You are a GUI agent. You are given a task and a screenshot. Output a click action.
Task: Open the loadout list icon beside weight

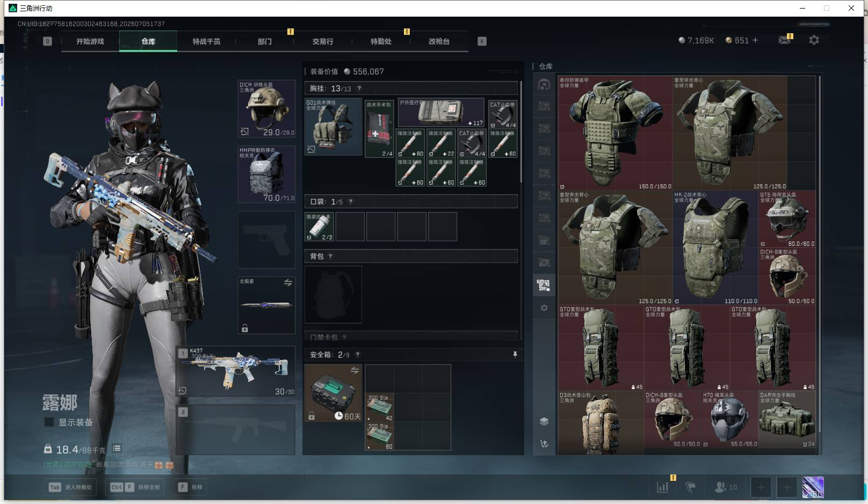pos(117,448)
